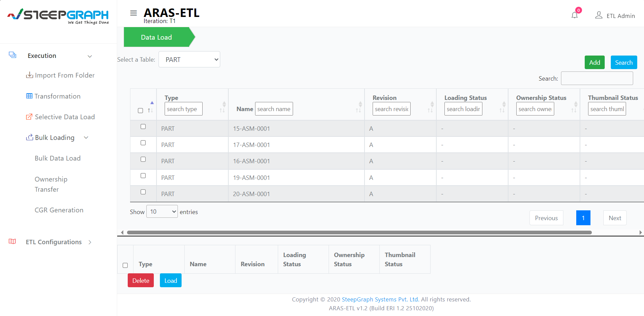Image resolution: width=644 pixels, height=316 pixels.
Task: Click the ETL Configurations book icon
Action: point(12,241)
